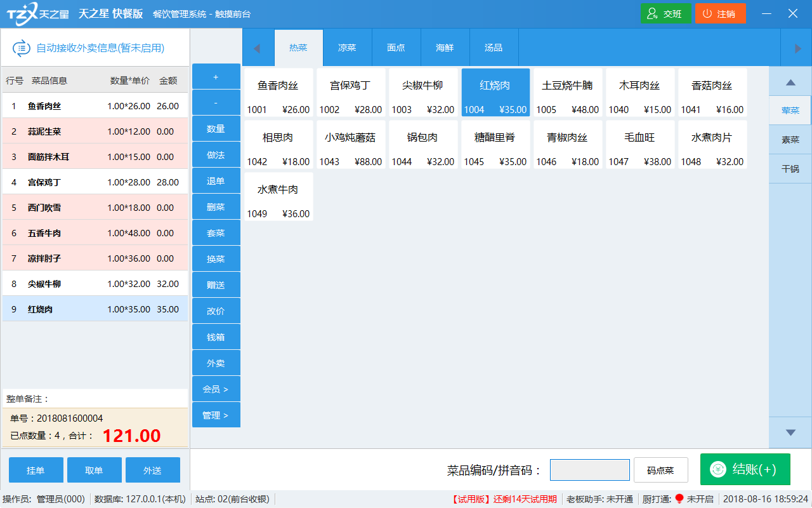The height and width of the screenshot is (508, 812).
Task: Select order row 7 凉拌肘子
Action: [95, 258]
